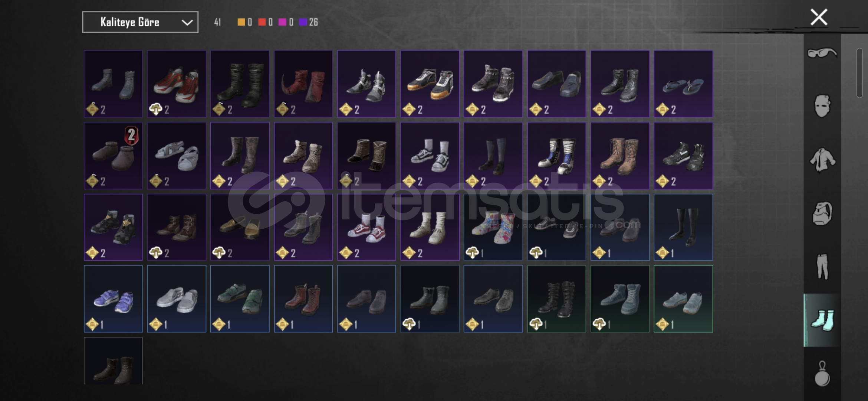Image resolution: width=868 pixels, height=401 pixels.
Task: Choose the blue flip-flops item
Action: coord(683,84)
